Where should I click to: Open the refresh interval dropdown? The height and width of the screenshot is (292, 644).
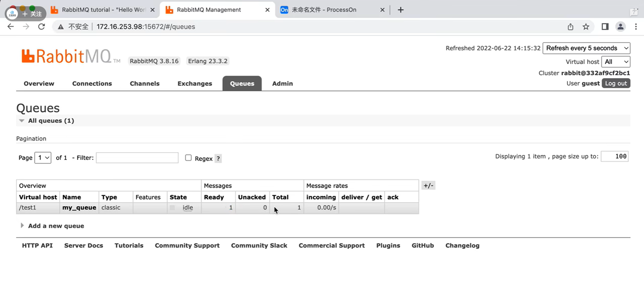(x=586, y=48)
